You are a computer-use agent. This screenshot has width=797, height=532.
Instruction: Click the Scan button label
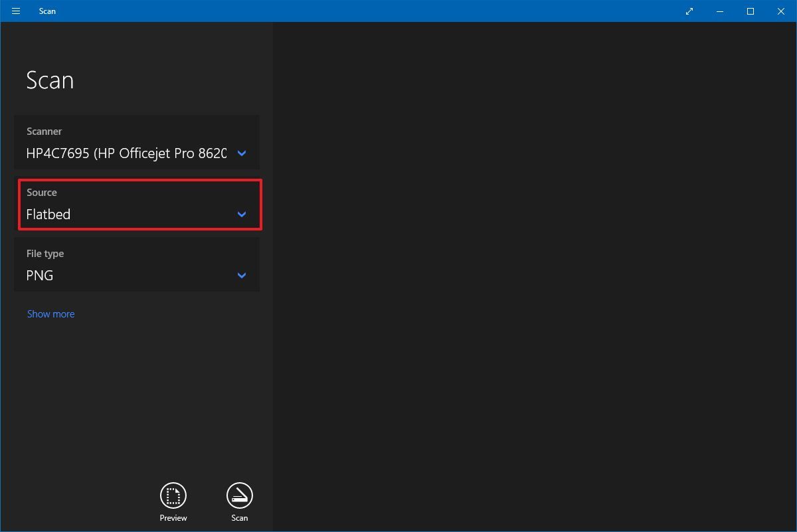(x=239, y=518)
